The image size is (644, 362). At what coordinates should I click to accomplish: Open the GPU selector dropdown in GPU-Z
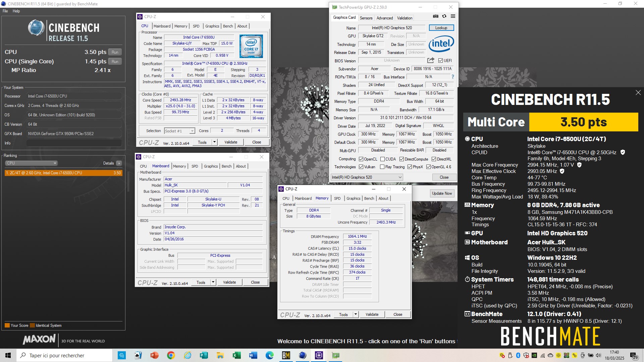tap(367, 177)
